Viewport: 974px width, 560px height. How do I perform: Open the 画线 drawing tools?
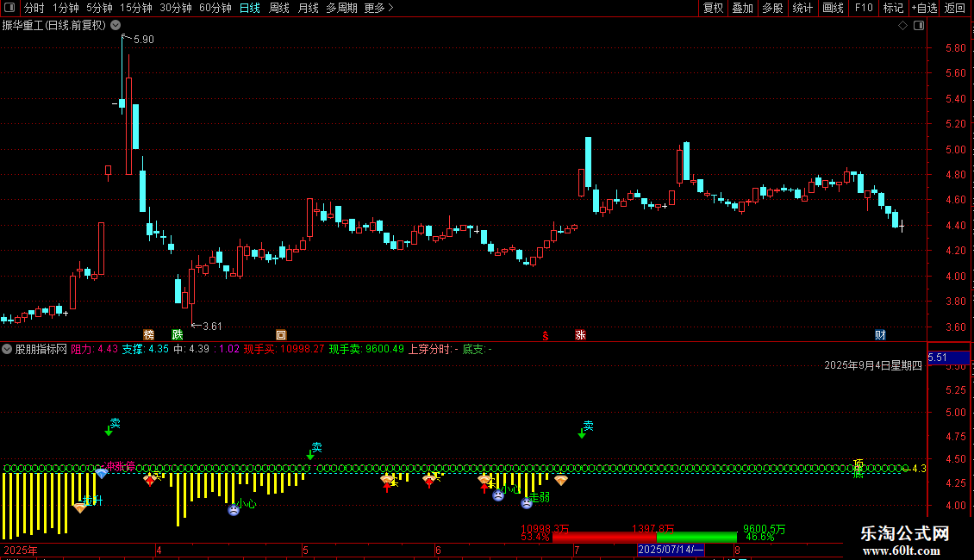coord(833,8)
